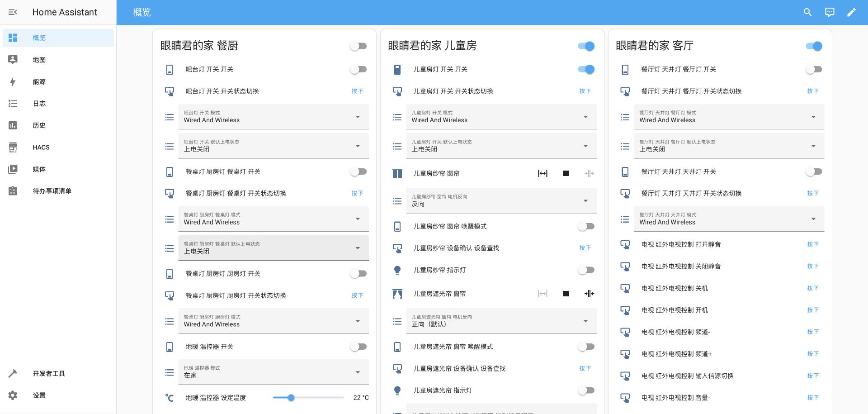Go to the 概览 overview page
This screenshot has width=868, height=414.
point(58,38)
